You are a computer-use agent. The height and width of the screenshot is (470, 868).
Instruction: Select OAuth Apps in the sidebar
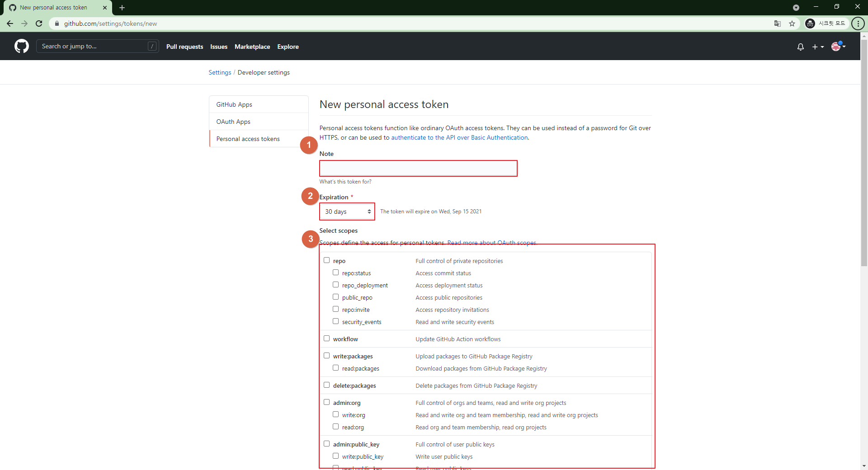click(x=259, y=122)
